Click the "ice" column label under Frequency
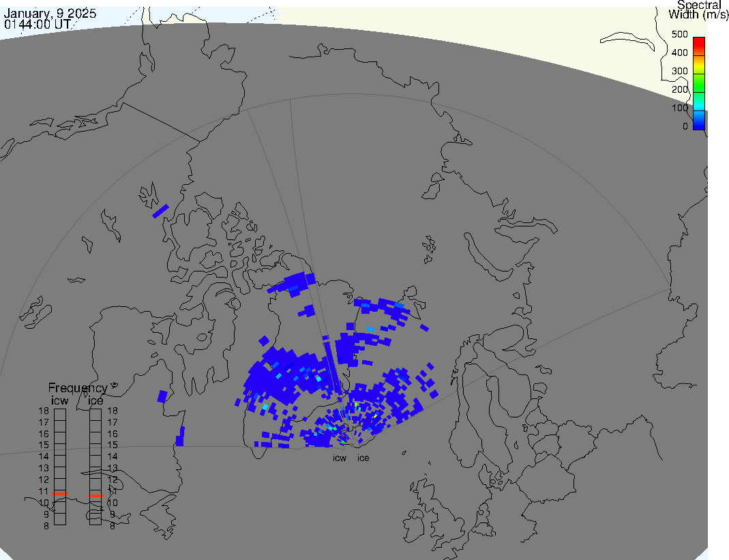 [95, 400]
